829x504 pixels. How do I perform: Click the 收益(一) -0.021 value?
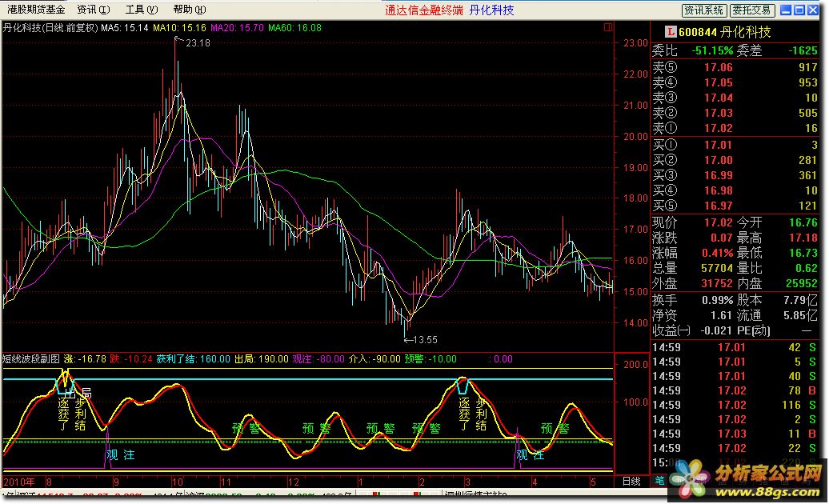(x=717, y=330)
